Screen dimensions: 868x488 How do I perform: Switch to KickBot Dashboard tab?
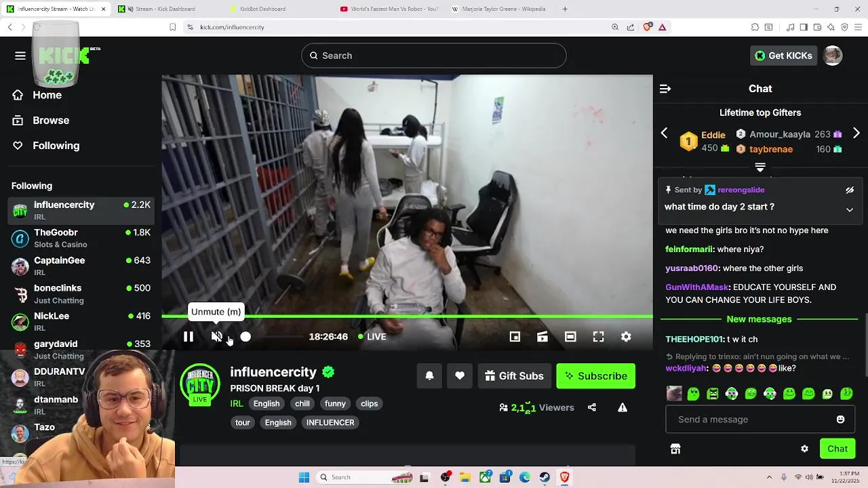click(x=262, y=9)
